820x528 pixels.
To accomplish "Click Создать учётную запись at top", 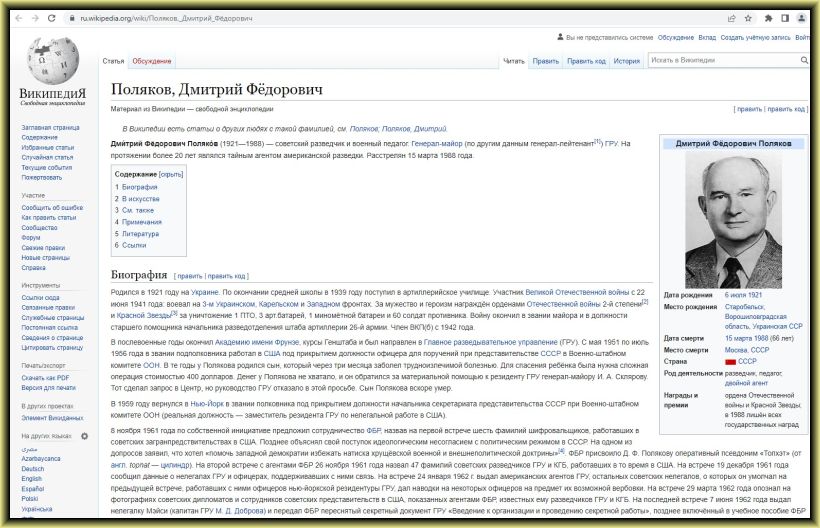I will (x=755, y=38).
